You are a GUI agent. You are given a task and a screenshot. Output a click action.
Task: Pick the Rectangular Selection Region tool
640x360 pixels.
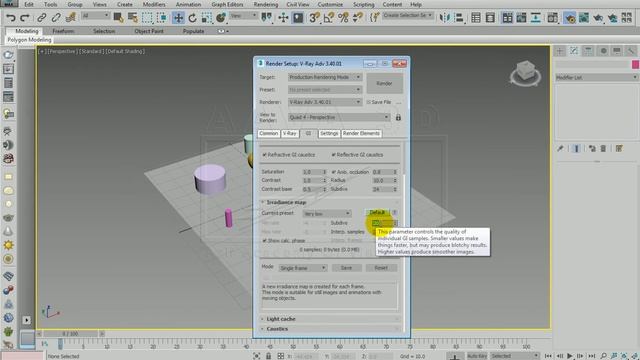point(147,18)
